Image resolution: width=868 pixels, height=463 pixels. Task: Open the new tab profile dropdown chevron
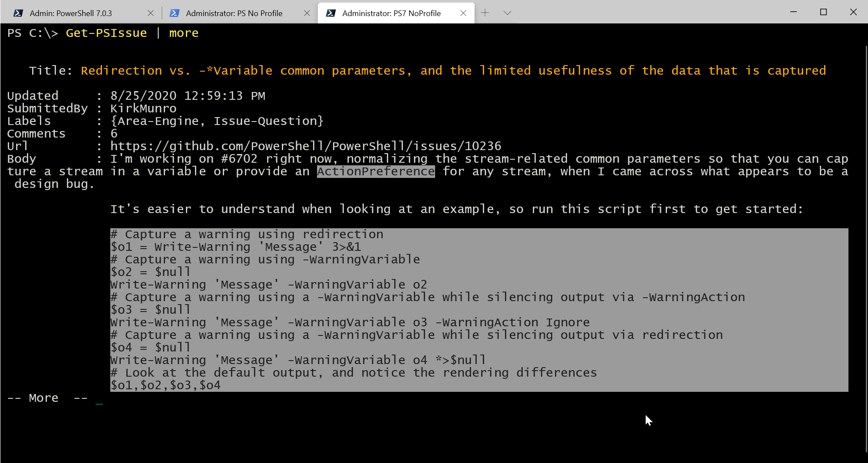(x=507, y=13)
